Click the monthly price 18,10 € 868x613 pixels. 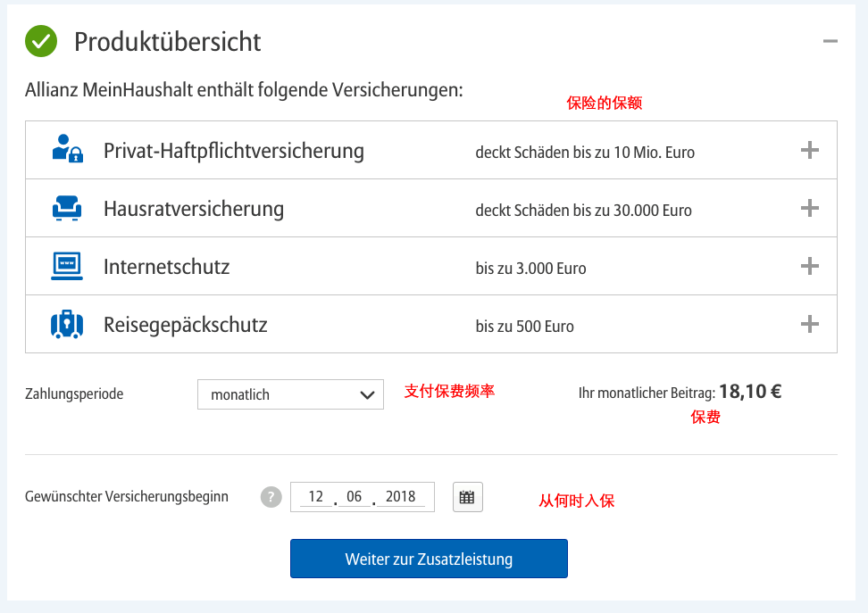pos(750,392)
